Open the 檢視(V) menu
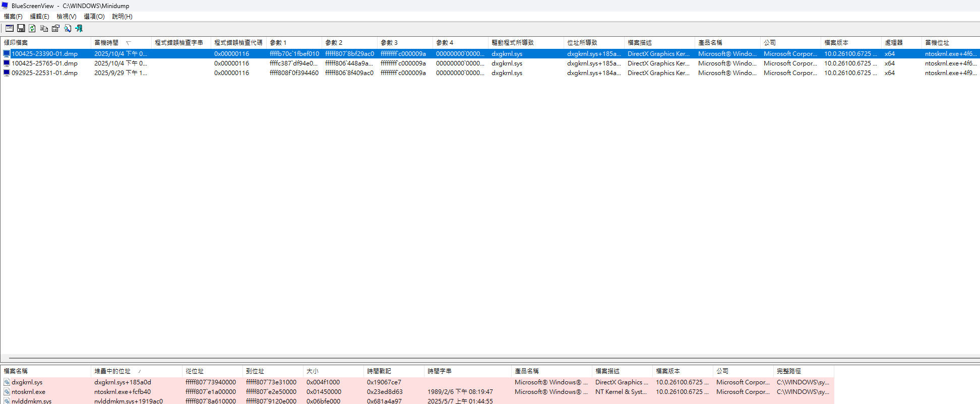980x404 pixels. pyautogui.click(x=67, y=16)
